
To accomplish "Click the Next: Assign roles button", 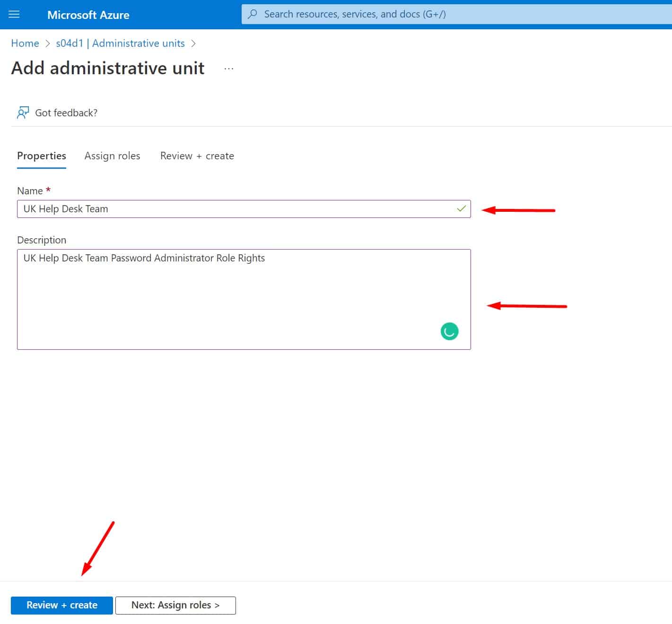I will (x=175, y=605).
